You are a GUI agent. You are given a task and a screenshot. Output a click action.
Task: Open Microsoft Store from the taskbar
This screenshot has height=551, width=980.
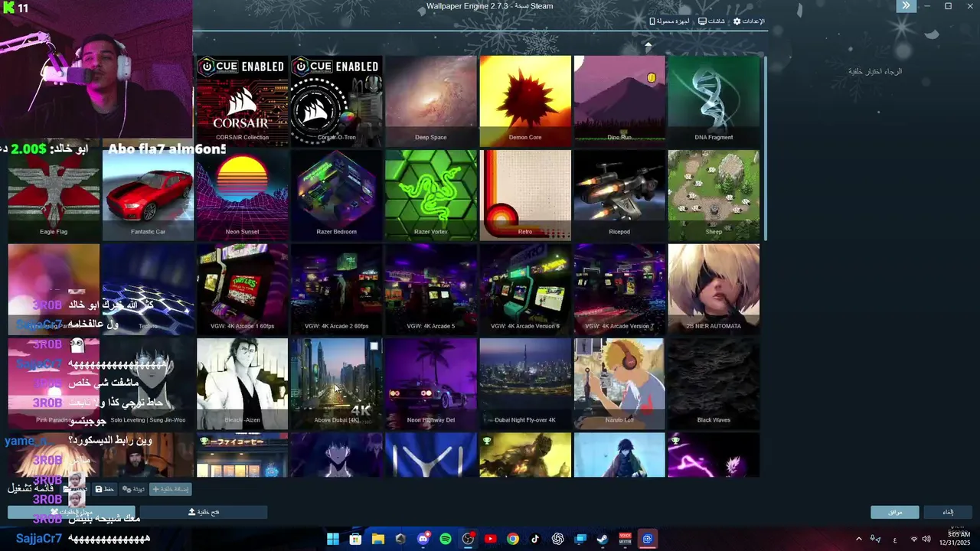(355, 539)
